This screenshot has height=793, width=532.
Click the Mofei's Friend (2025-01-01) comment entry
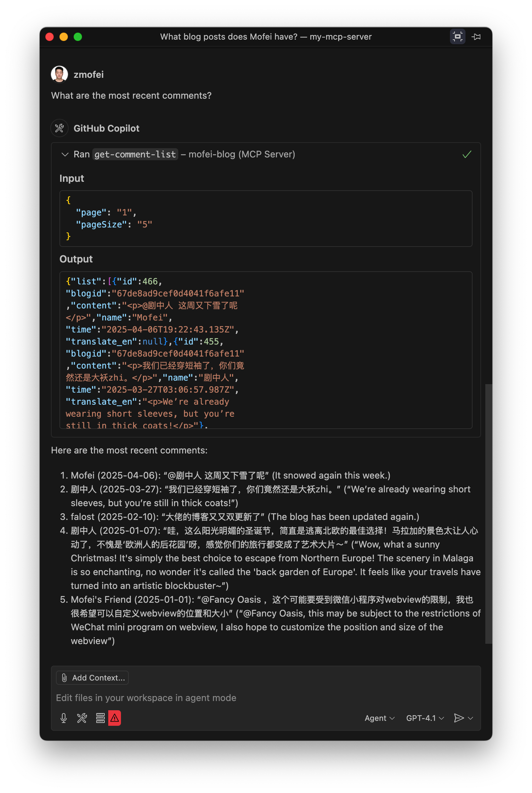[276, 620]
